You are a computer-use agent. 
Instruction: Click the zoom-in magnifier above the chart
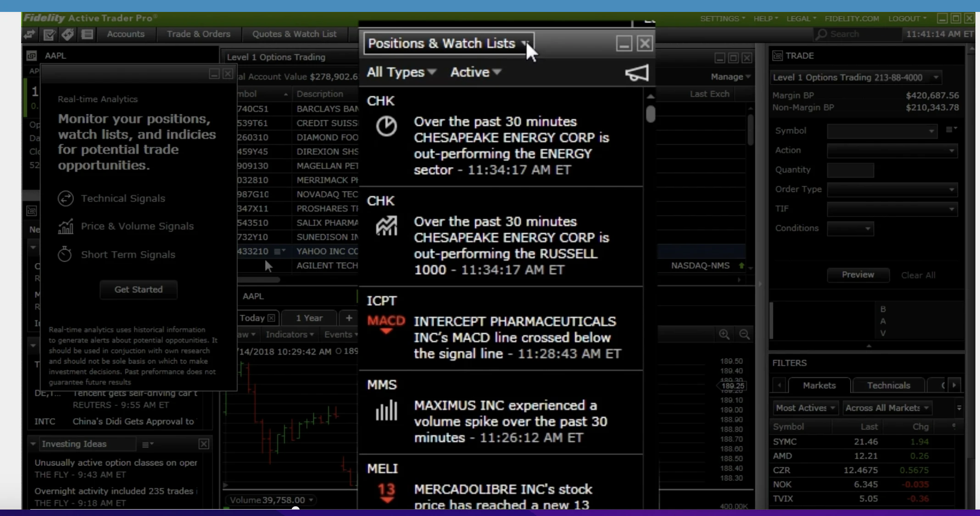[725, 335]
